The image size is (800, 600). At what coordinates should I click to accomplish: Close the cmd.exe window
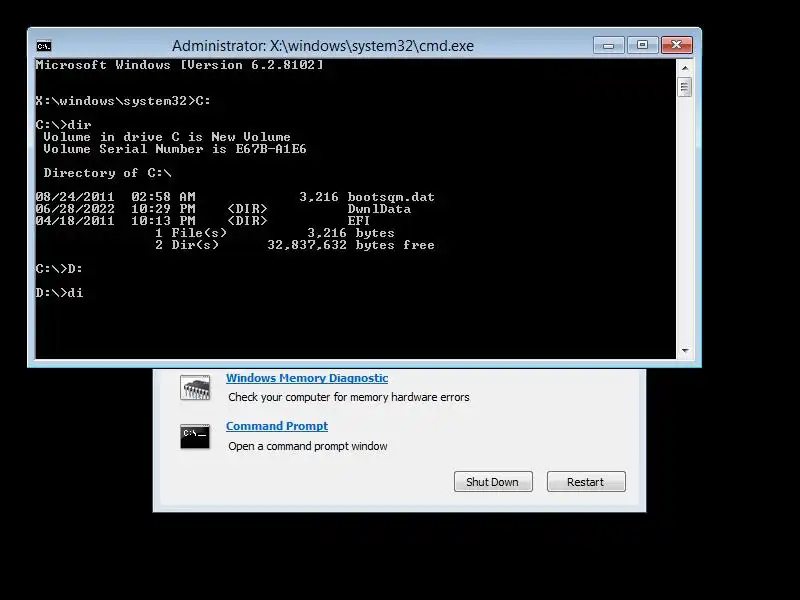[677, 45]
